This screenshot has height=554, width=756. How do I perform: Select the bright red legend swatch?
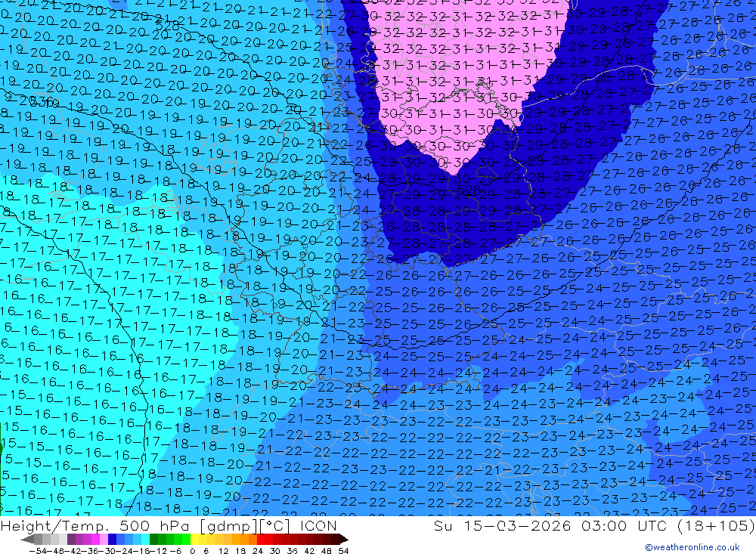[261, 540]
